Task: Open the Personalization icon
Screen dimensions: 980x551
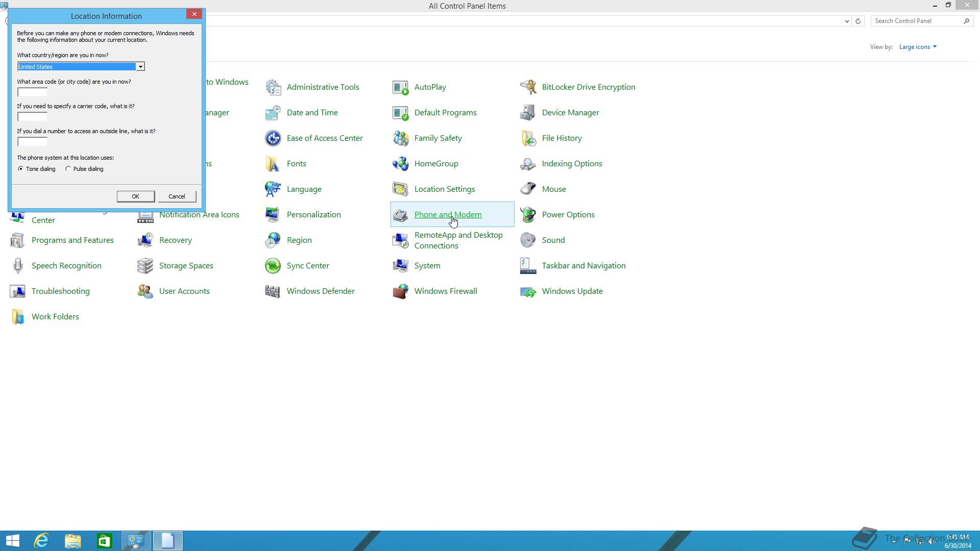Action: (273, 215)
